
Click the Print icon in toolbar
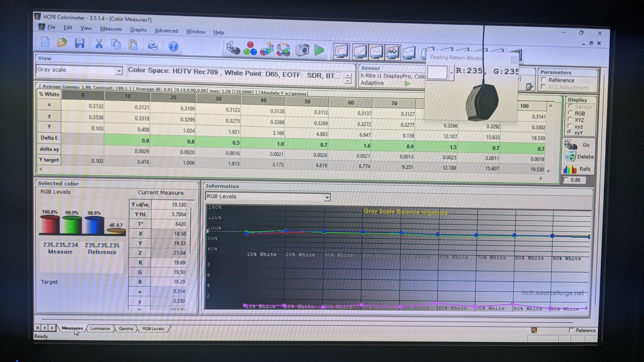pos(153,46)
